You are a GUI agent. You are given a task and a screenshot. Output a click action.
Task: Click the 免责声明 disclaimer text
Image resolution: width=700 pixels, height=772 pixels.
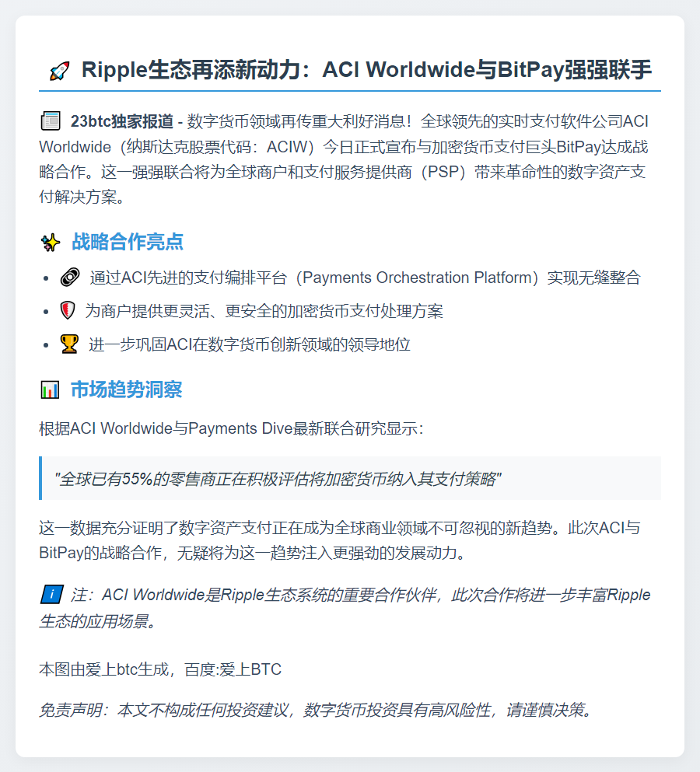pyautogui.click(x=317, y=710)
